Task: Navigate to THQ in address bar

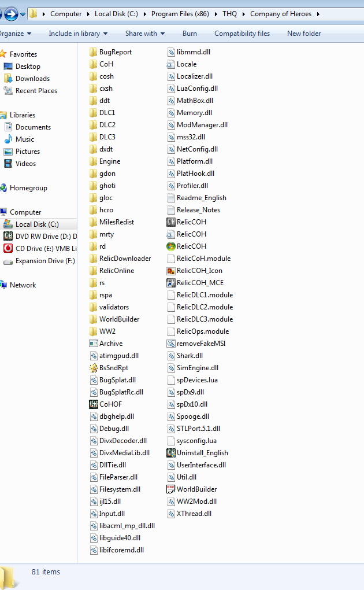Action: [230, 14]
